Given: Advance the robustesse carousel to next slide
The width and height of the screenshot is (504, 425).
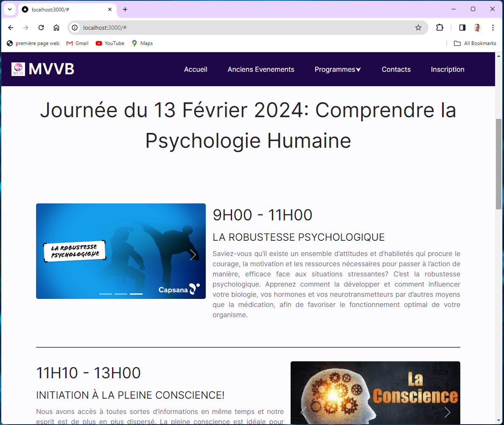Looking at the screenshot, I should coord(193,254).
